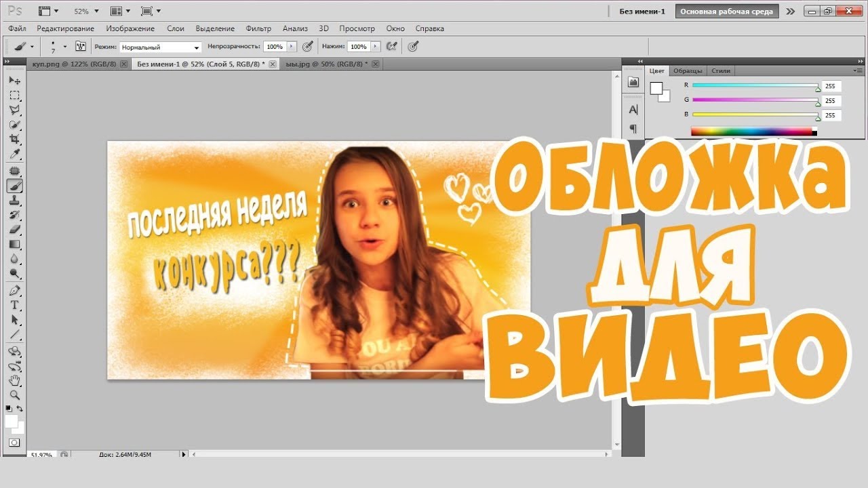868x488 pixels.
Task: Open the Слои menu
Action: pos(176,28)
